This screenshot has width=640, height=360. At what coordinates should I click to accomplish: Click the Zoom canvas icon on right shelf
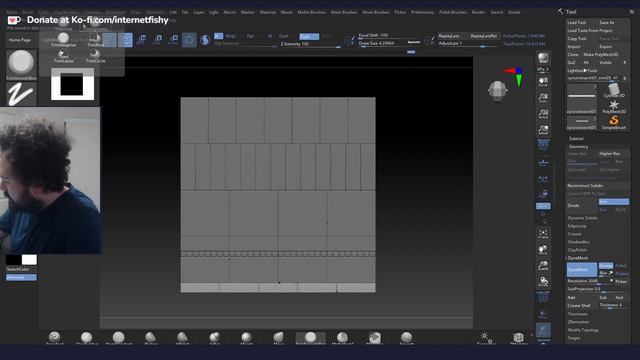click(543, 98)
